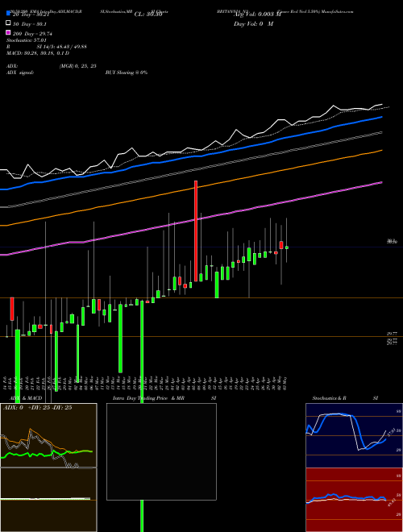Screen dimensions: 403x532
Task: Select the '200 Day - 29.74' legend text
Action: click(32, 34)
